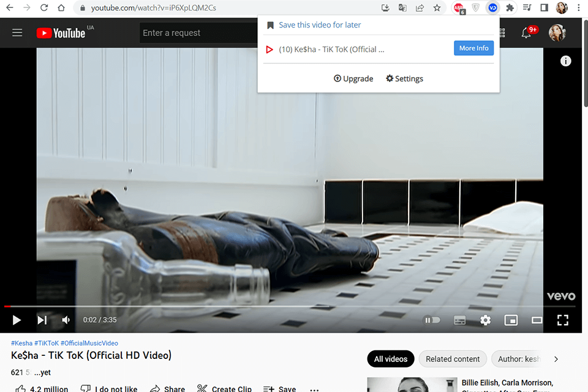Save video to playlist
Image resolution: width=588 pixels, height=392 pixels.
coord(280,388)
